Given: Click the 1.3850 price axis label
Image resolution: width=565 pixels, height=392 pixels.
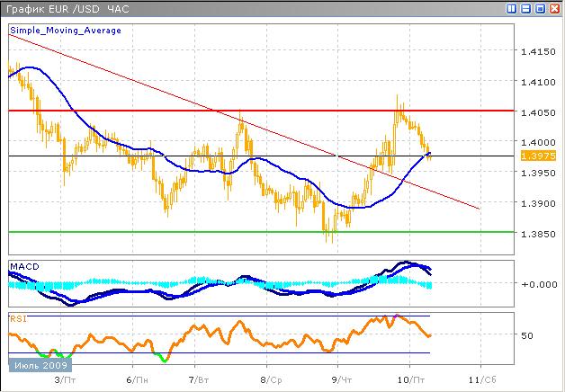Looking at the screenshot, I should point(538,234).
